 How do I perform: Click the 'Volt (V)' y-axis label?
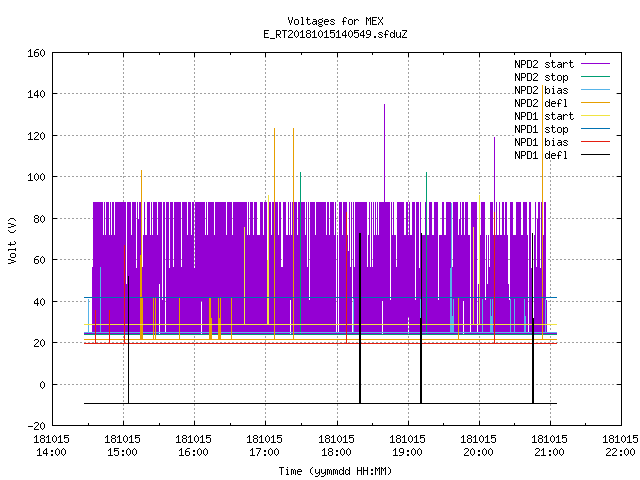[13, 240]
